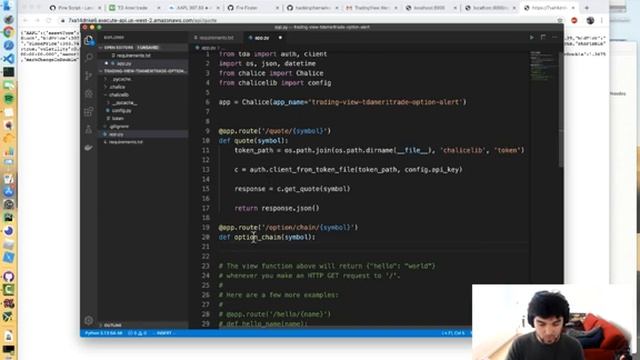Open the Test beaker icon in activity bar
Image resolution: width=640 pixels, height=360 pixels.
coord(89,129)
